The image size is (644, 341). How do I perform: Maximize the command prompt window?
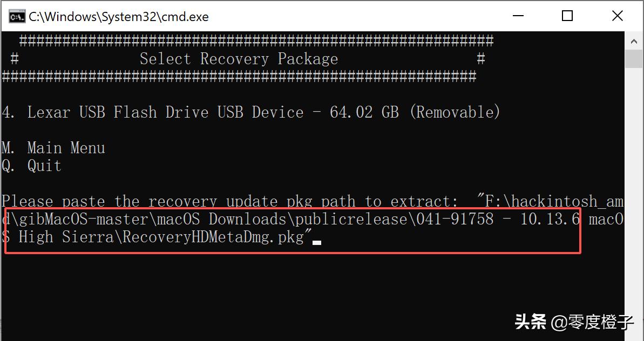click(x=567, y=16)
